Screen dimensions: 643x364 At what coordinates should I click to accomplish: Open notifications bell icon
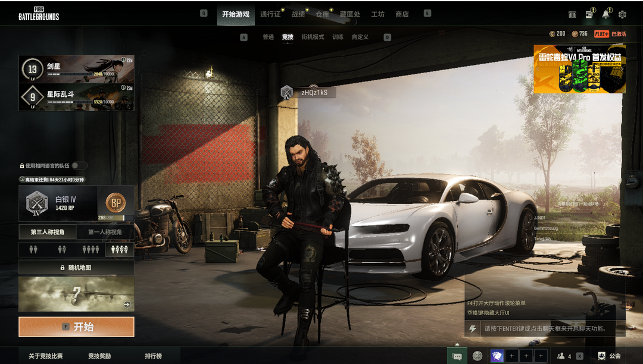(605, 14)
